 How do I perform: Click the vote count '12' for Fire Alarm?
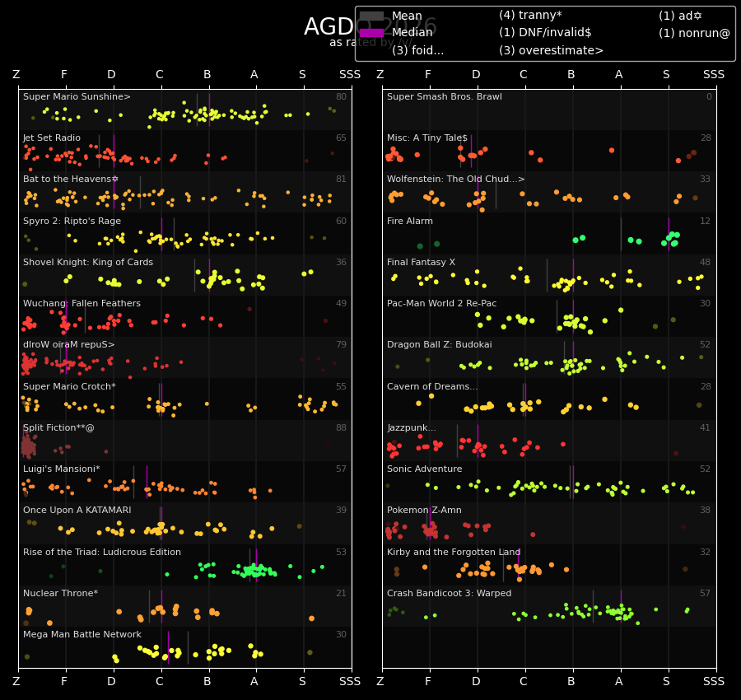[705, 221]
